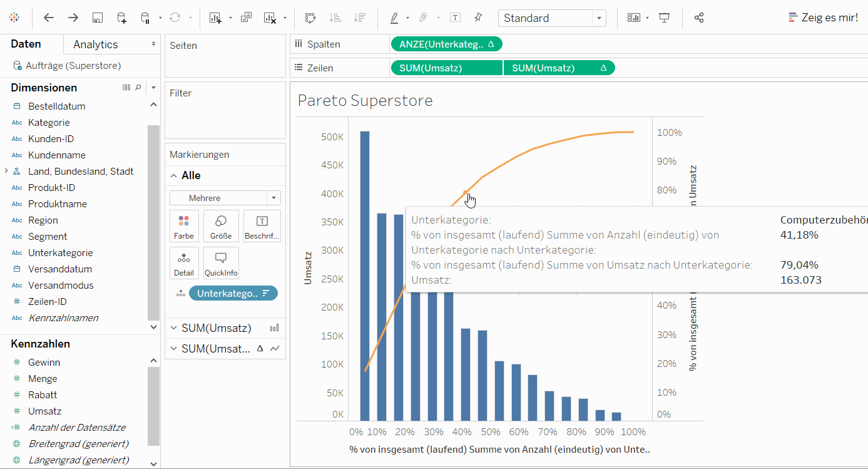The height and width of the screenshot is (469, 868).
Task: Click the QuickInfo marks card
Action: 221,263
